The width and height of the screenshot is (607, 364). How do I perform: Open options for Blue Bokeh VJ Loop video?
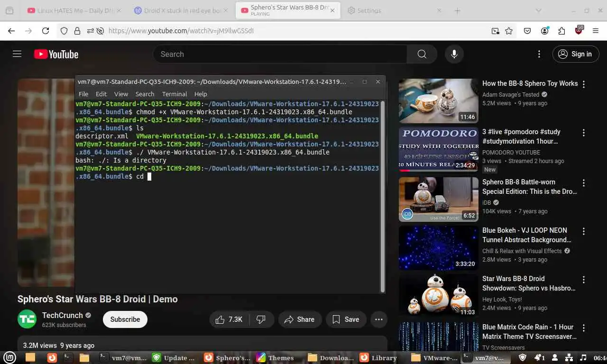tap(584, 231)
